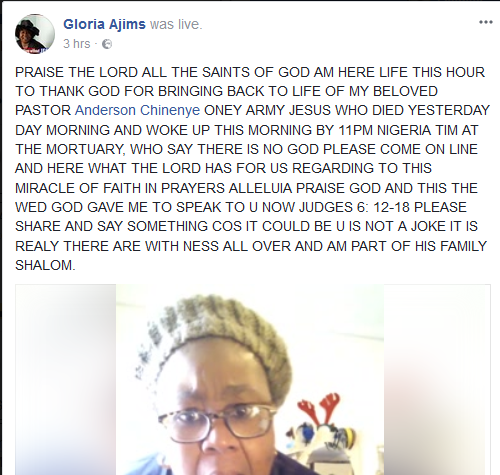Click "THE MORTUARY" words in the post
This screenshot has height=475, width=500.
click(x=70, y=149)
